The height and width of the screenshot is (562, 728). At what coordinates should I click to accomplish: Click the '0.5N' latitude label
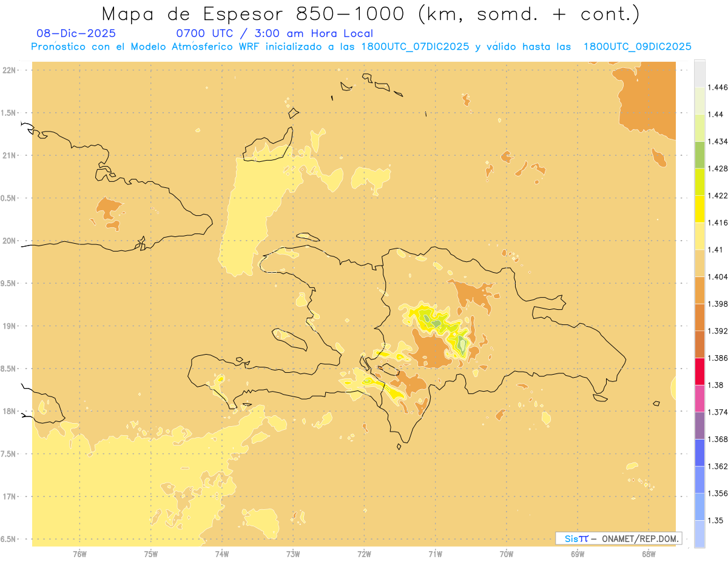tap(9, 198)
